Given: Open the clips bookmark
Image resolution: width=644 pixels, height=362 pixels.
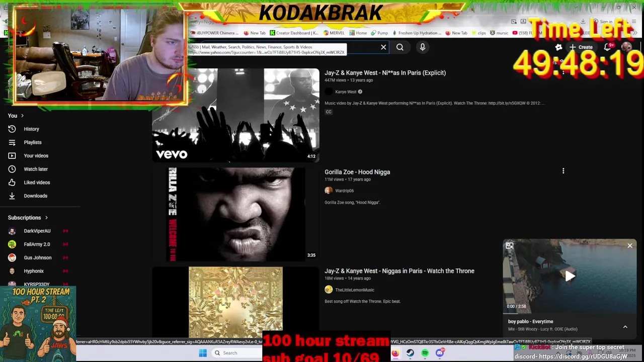Looking at the screenshot, I should tap(479, 33).
